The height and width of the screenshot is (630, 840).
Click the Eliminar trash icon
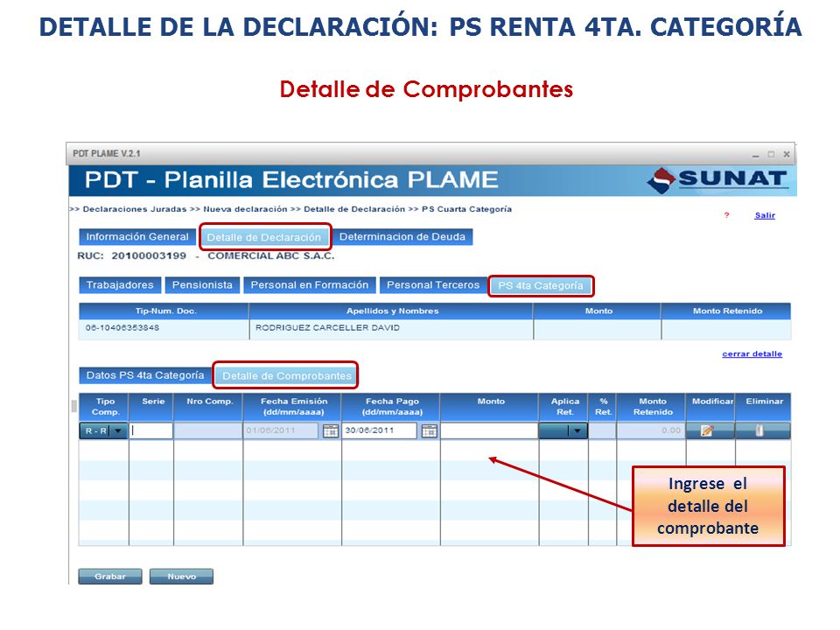[759, 430]
